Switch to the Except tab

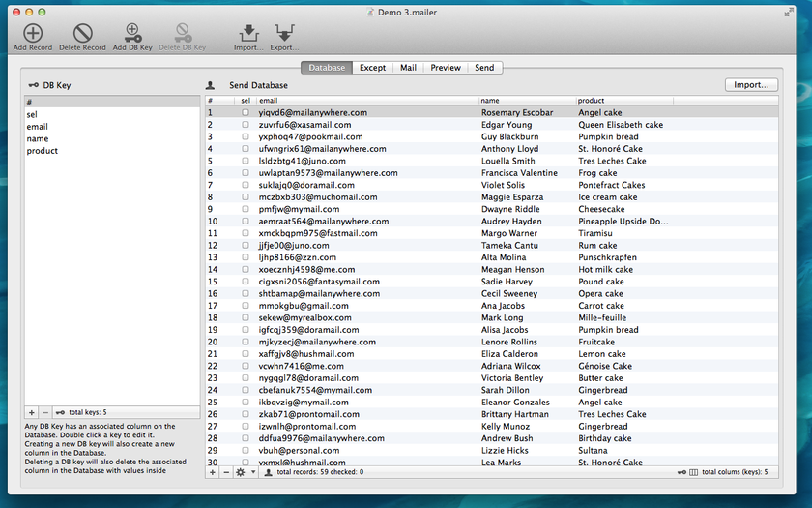point(373,68)
